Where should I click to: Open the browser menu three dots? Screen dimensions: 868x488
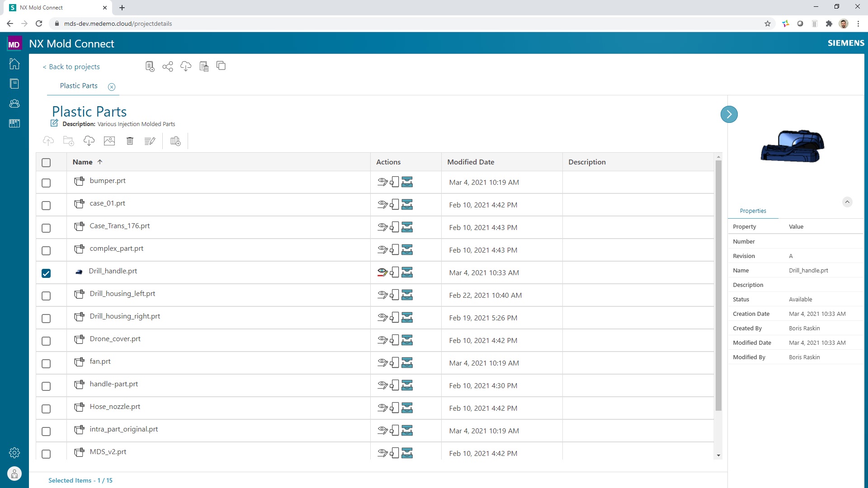point(859,23)
